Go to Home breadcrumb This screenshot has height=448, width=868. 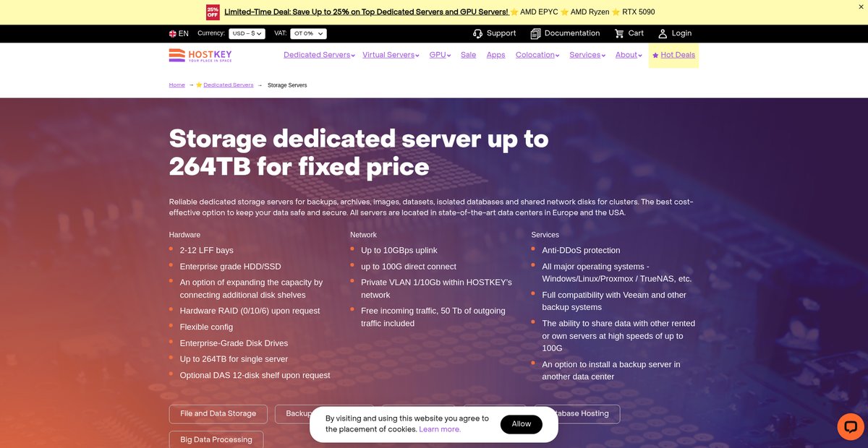click(x=177, y=85)
